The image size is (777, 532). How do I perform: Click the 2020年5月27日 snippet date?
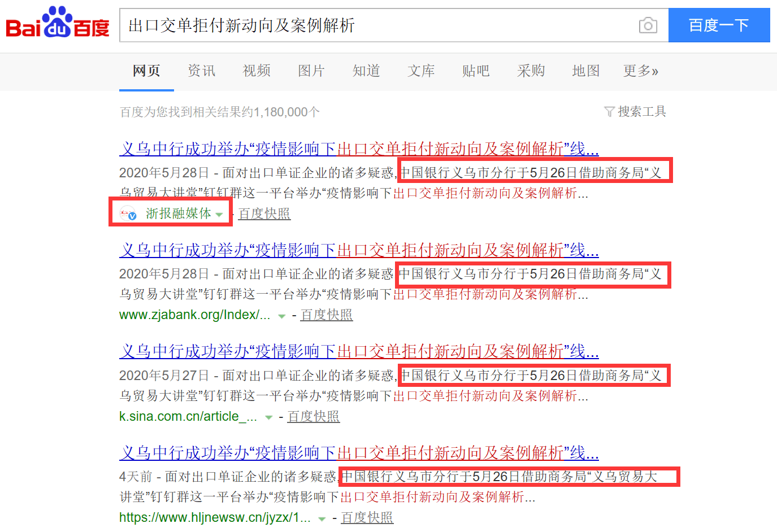[x=164, y=376]
